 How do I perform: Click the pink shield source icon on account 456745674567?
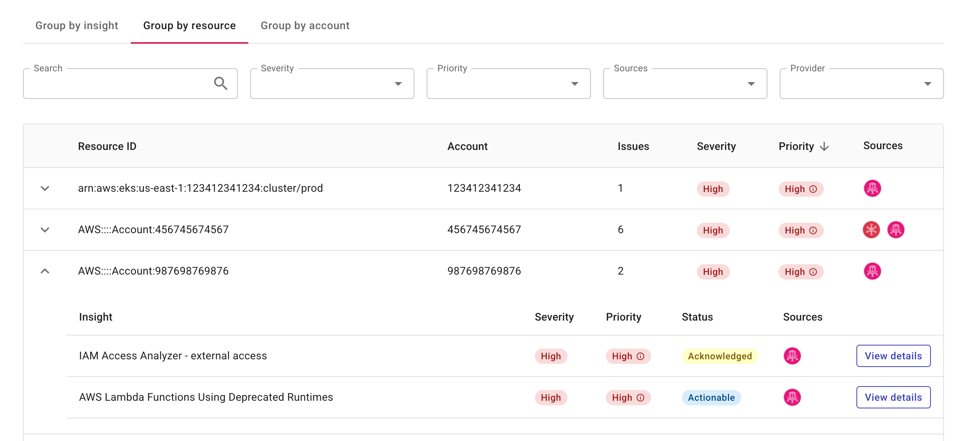click(x=896, y=230)
